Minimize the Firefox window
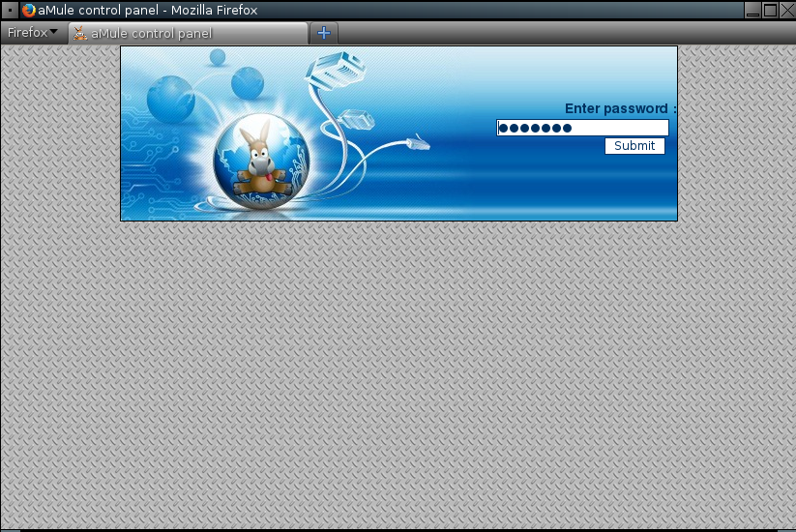The image size is (796, 532). click(x=752, y=10)
